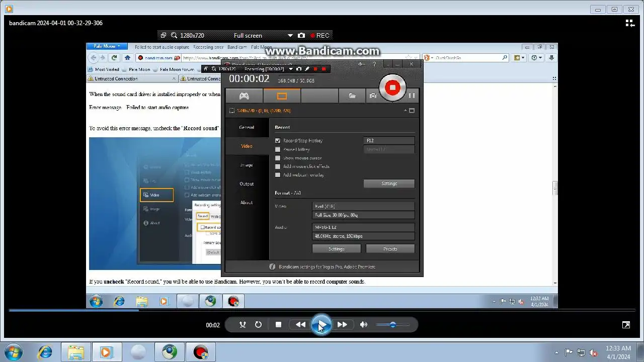This screenshot has height=362, width=644.
Task: Click REC on the top Bandicam overlay bar
Action: (x=320, y=36)
